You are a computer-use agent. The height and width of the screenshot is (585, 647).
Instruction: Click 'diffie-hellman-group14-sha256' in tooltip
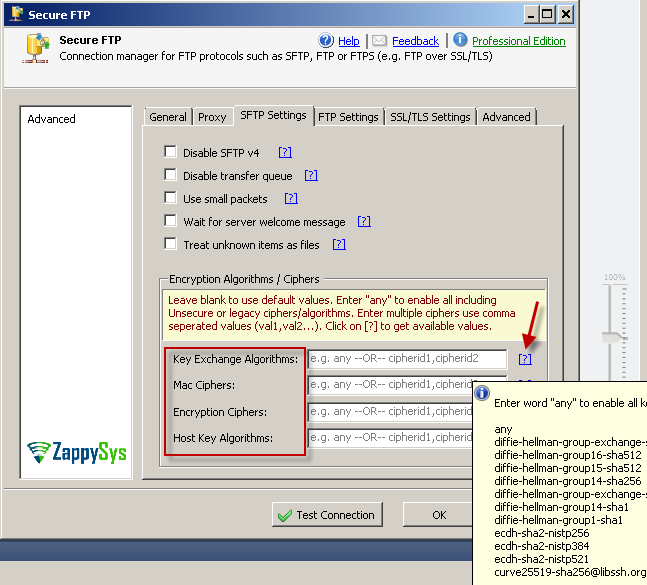click(568, 481)
